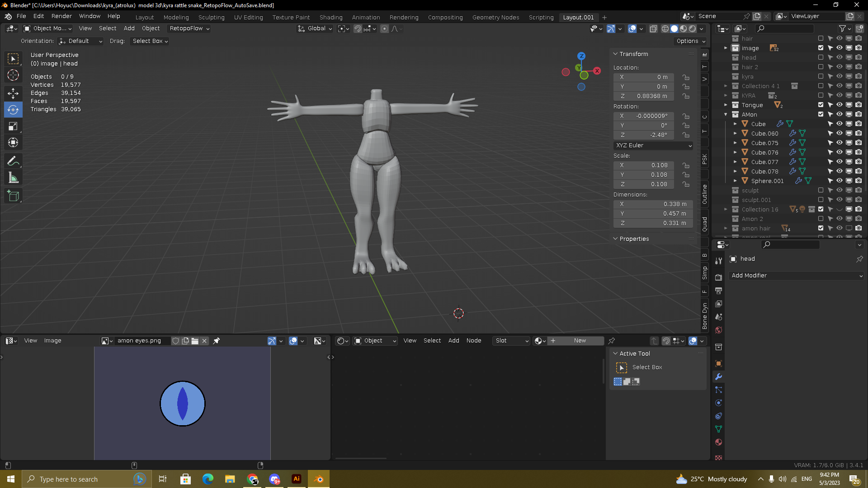The image size is (868, 488).
Task: Switch to the Sculpting workspace tab
Action: click(211, 17)
